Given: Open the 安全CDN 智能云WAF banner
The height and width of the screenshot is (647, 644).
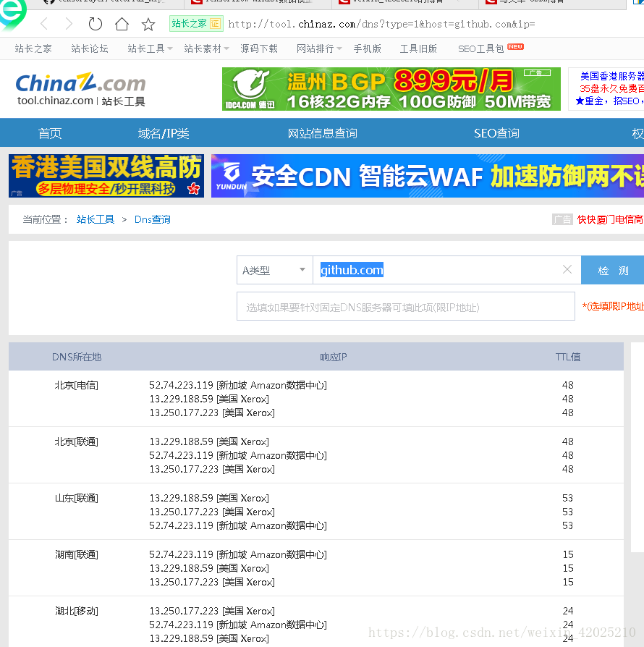Looking at the screenshot, I should coord(428,175).
